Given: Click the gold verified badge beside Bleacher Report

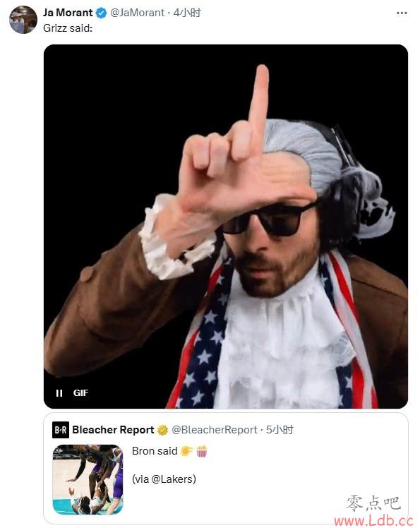Looking at the screenshot, I should 162,430.
